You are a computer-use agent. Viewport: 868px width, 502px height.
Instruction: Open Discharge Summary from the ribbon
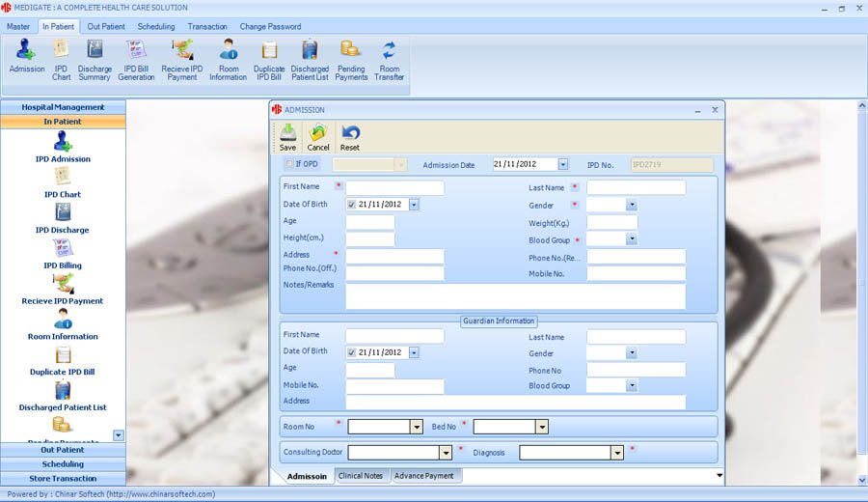coord(95,61)
